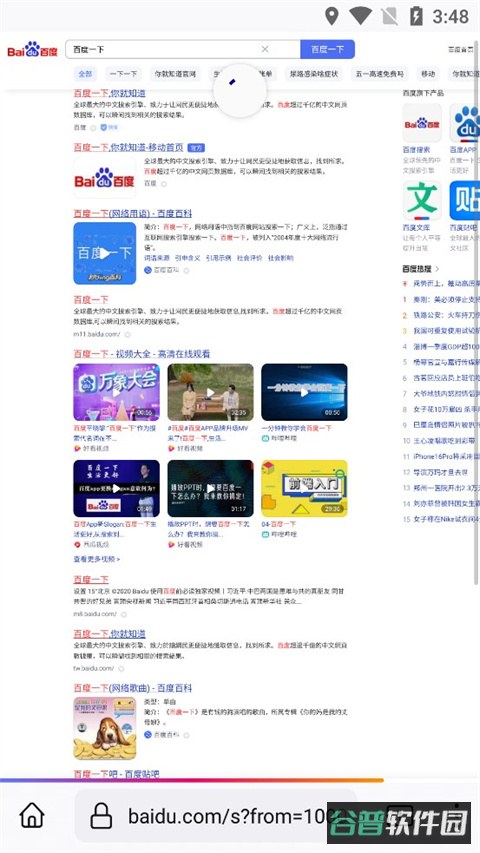Open mili.baidu.com result titled 百度一下
Image resolution: width=480 pixels, height=853 pixels.
[91, 579]
